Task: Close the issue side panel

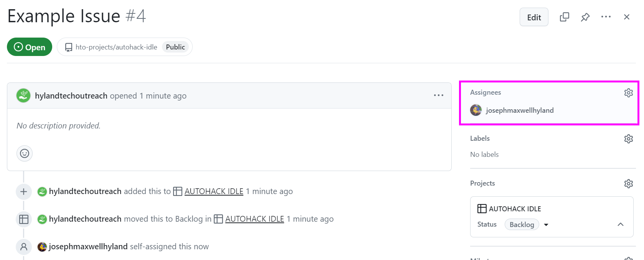Action: (627, 17)
